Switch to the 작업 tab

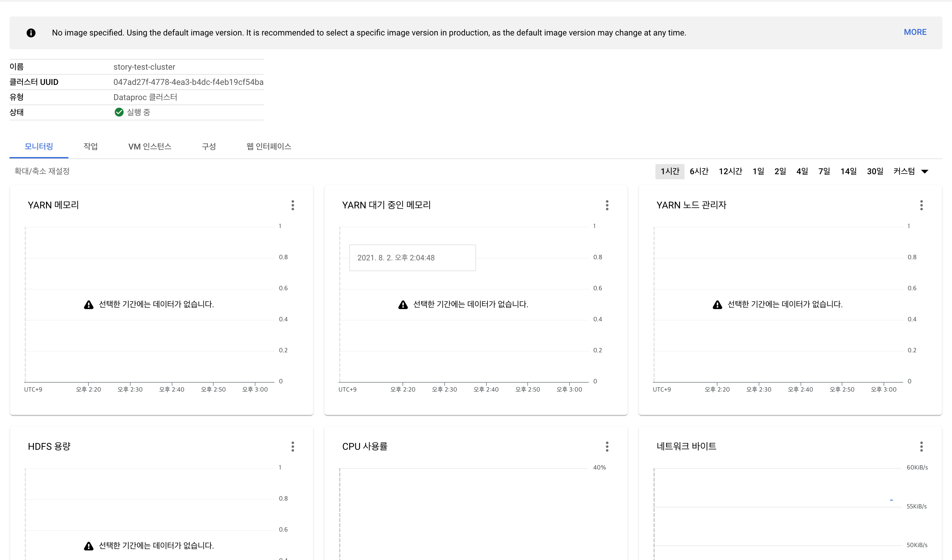[91, 147]
